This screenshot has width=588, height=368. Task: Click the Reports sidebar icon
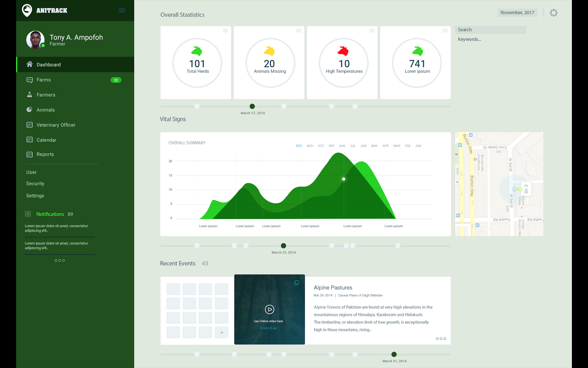click(x=30, y=154)
